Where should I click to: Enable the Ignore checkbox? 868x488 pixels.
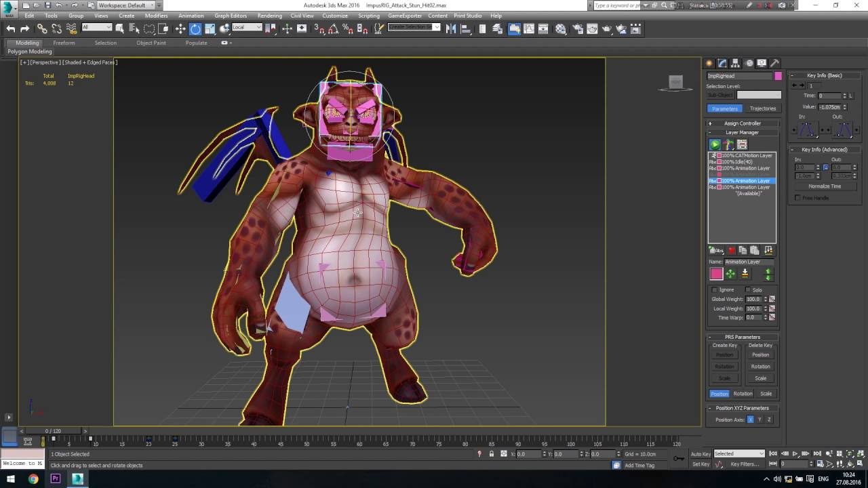pyautogui.click(x=715, y=289)
